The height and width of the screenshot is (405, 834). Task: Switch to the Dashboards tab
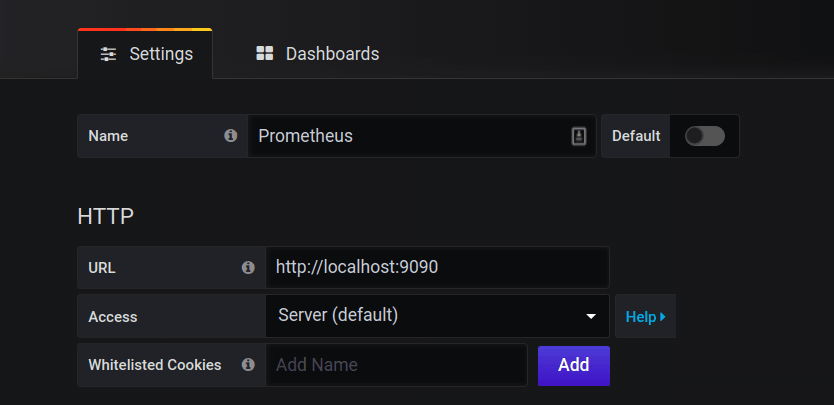pos(318,54)
